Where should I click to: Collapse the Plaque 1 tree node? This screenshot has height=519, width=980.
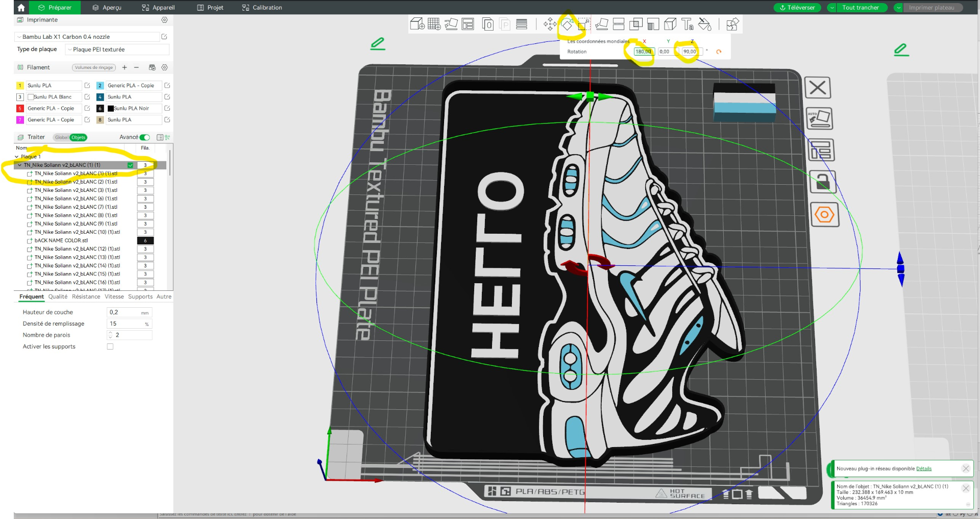(x=17, y=157)
